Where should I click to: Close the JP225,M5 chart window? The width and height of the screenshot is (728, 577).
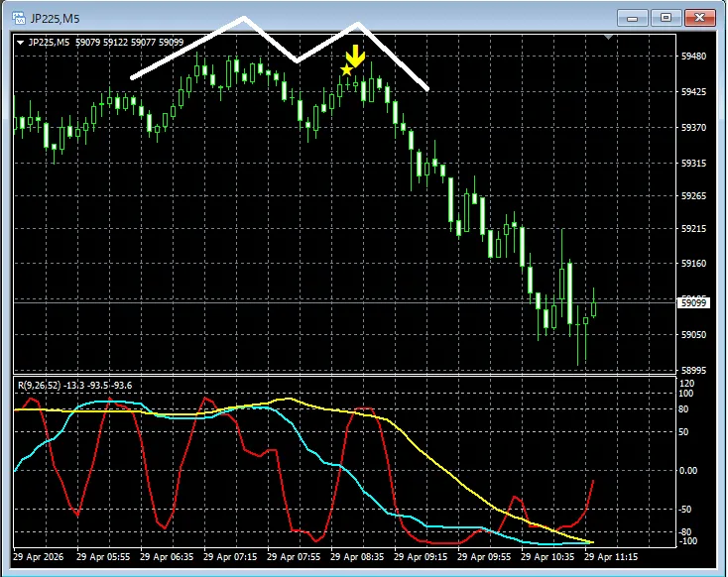(700, 18)
